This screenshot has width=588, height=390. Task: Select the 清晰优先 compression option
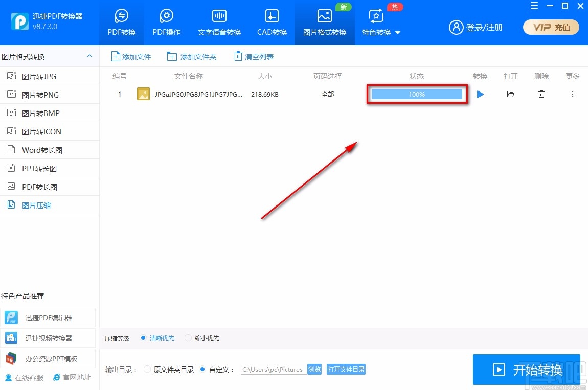159,338
